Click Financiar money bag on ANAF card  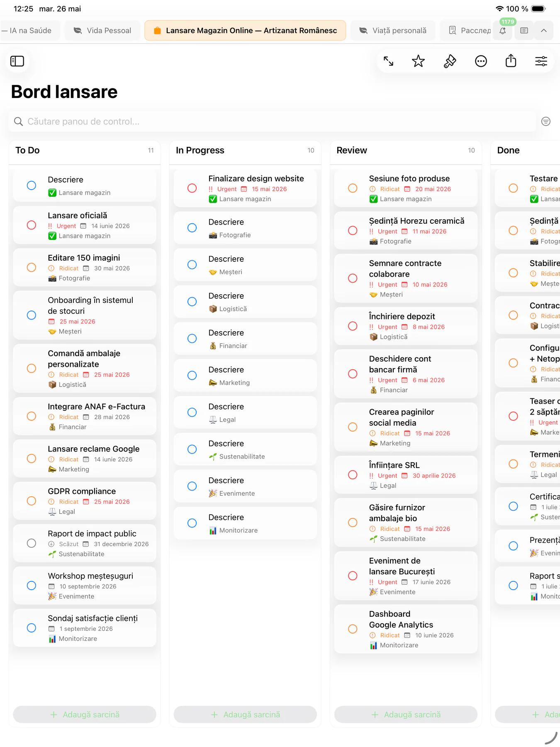point(52,427)
